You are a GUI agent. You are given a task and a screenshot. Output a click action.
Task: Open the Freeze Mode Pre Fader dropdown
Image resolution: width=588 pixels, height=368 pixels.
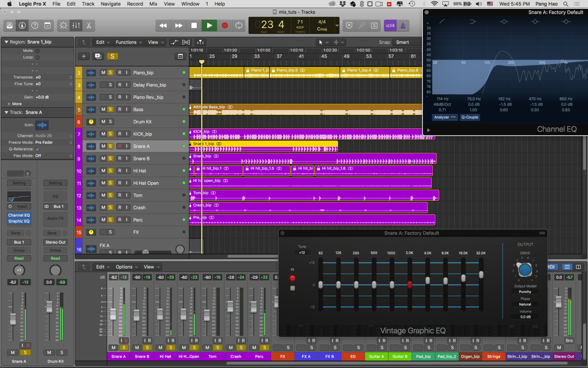pyautogui.click(x=53, y=142)
